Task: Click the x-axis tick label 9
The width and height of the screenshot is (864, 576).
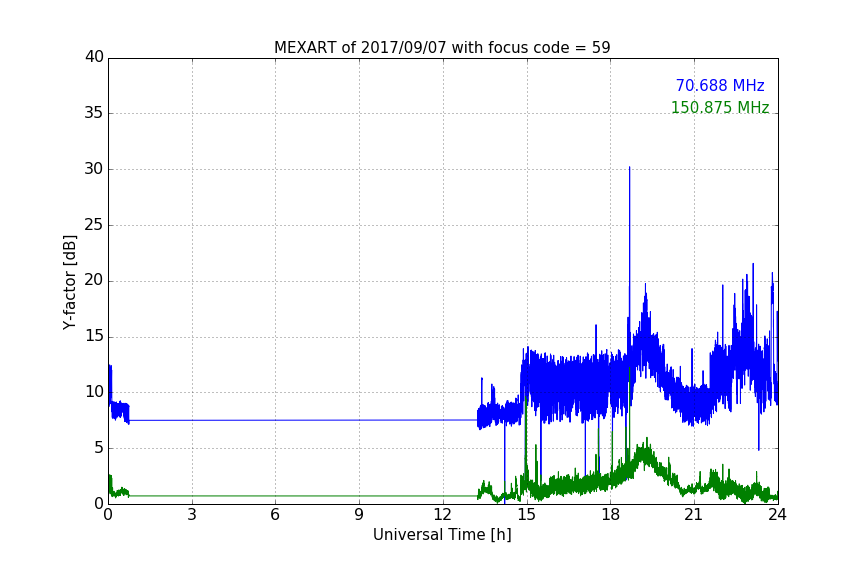Action: [359, 515]
